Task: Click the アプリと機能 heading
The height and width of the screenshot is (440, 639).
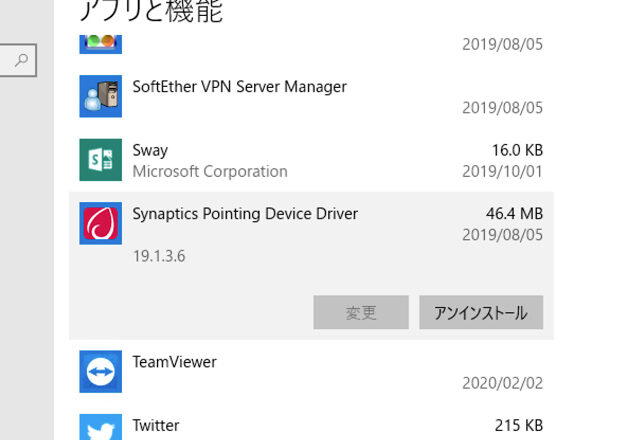Action: 150,12
